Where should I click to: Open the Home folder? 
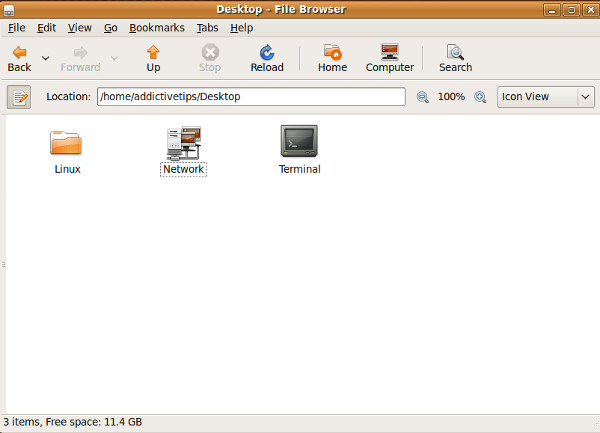(332, 59)
